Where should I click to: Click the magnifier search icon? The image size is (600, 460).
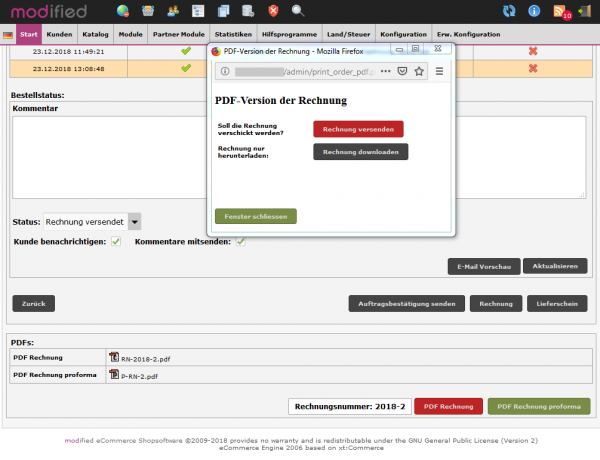[298, 11]
